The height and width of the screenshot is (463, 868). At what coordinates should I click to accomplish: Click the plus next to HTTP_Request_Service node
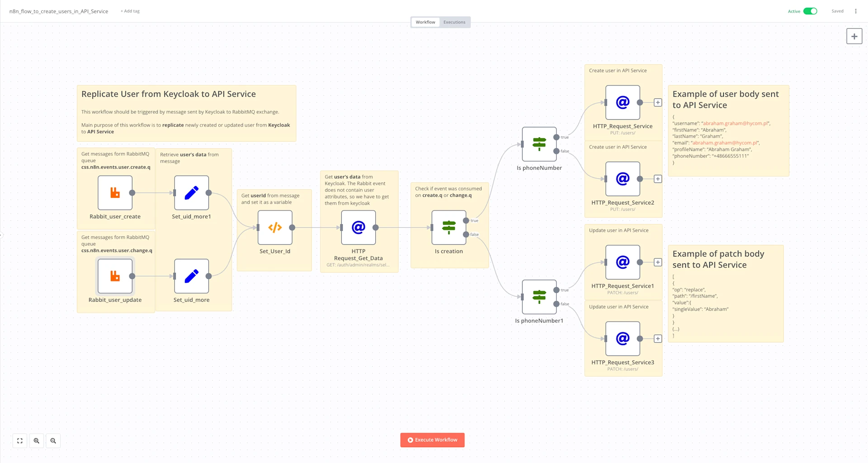(658, 102)
